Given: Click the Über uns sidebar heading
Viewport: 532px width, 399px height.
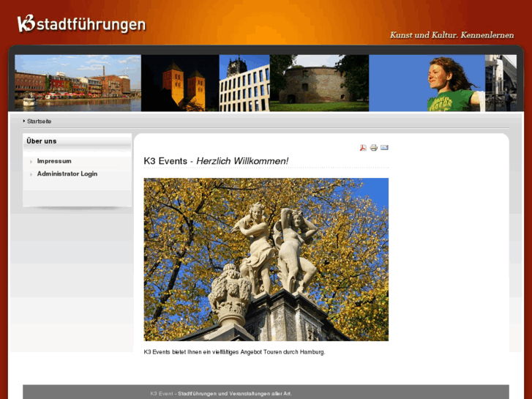Looking at the screenshot, I should (x=42, y=141).
